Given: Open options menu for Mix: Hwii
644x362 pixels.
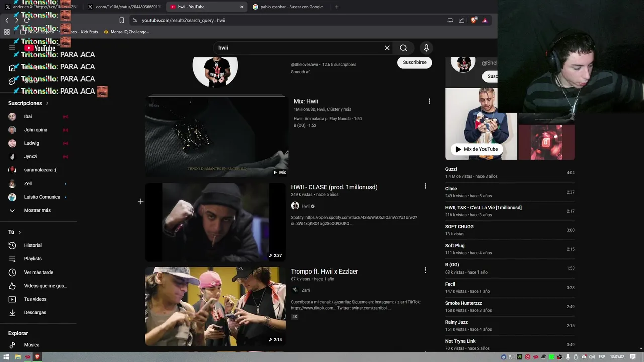Looking at the screenshot, I should click(429, 101).
